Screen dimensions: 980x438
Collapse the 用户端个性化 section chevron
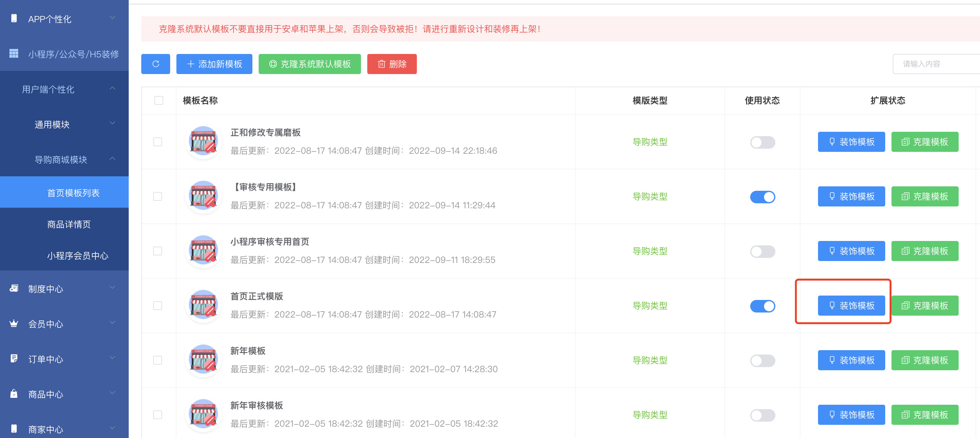pyautogui.click(x=112, y=88)
